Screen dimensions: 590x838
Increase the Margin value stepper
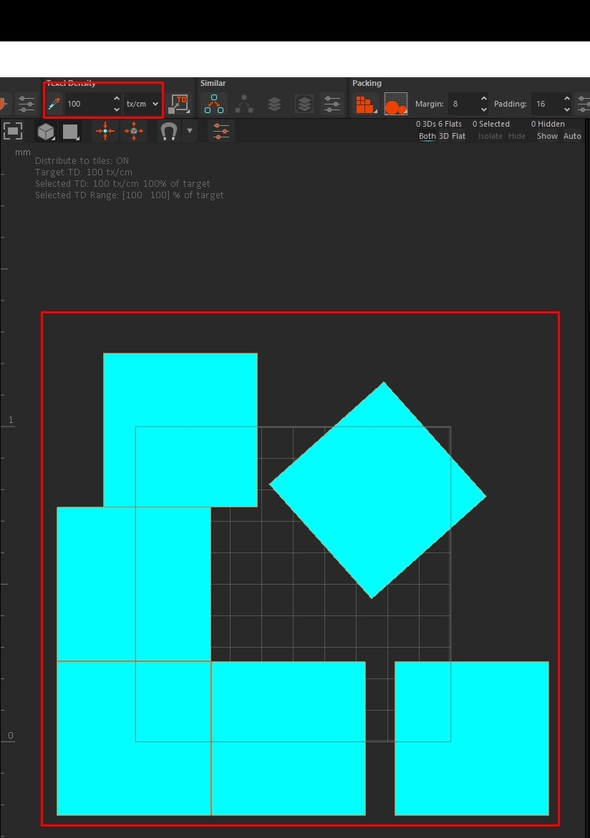click(484, 99)
